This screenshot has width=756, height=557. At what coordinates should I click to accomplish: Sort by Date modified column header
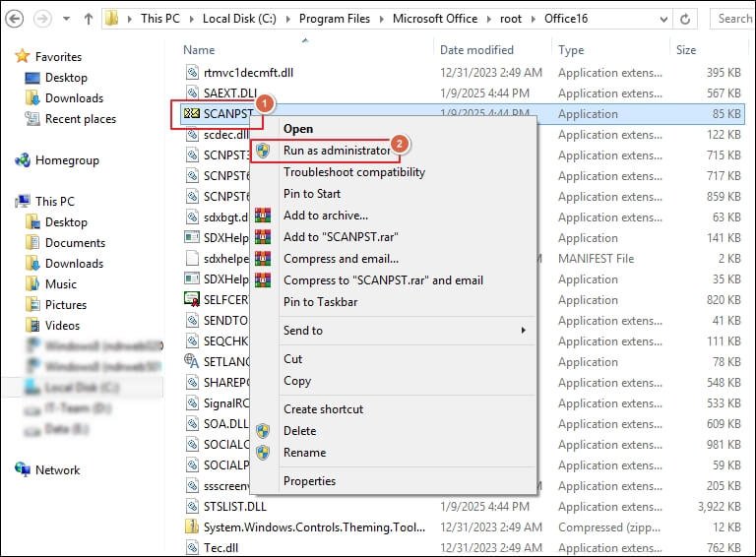pyautogui.click(x=476, y=50)
